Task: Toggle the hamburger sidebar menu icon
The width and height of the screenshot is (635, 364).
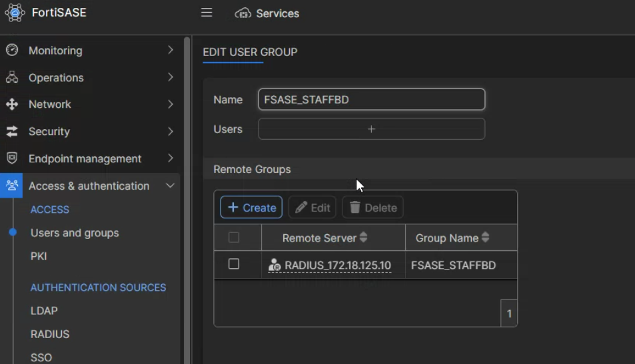Action: click(207, 13)
